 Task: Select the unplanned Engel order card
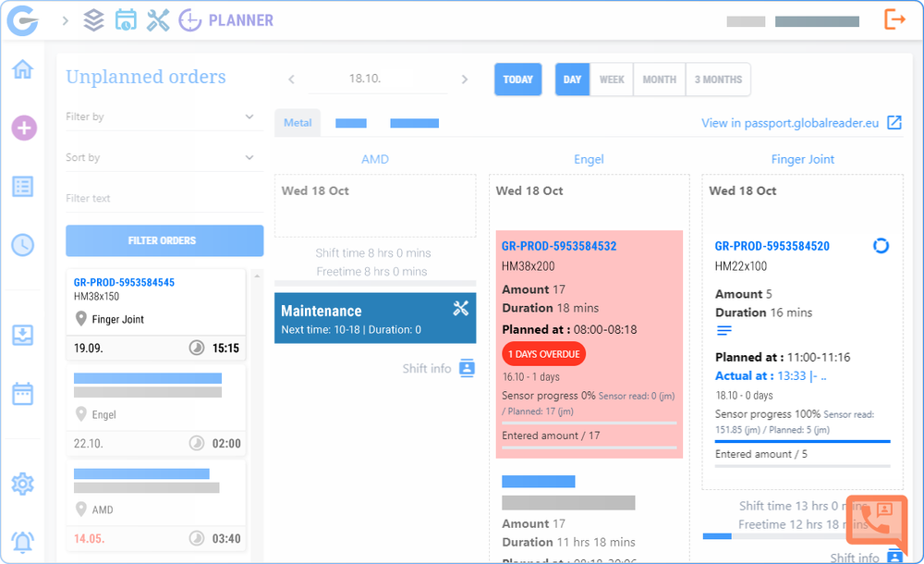156,410
